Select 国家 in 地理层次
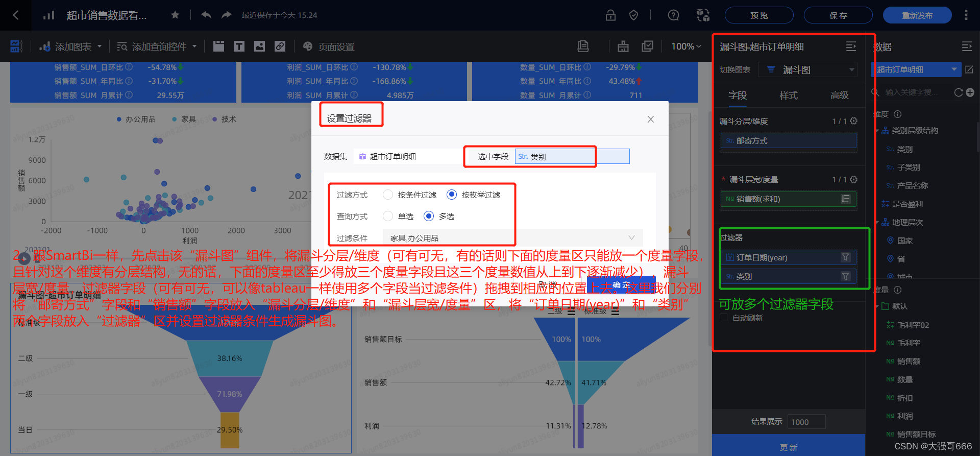Screen dimensions: 980x456 (x=905, y=241)
